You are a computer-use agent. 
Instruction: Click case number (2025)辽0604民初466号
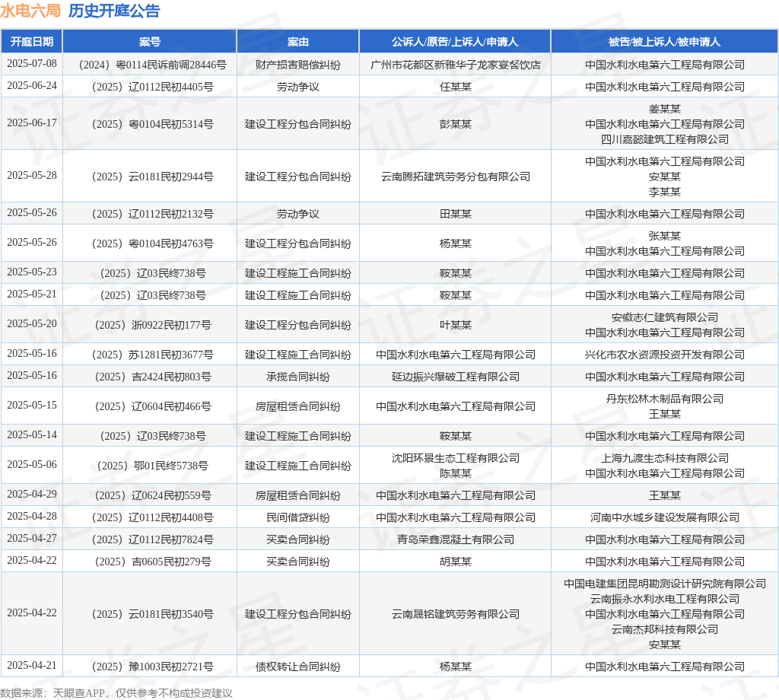(x=150, y=407)
